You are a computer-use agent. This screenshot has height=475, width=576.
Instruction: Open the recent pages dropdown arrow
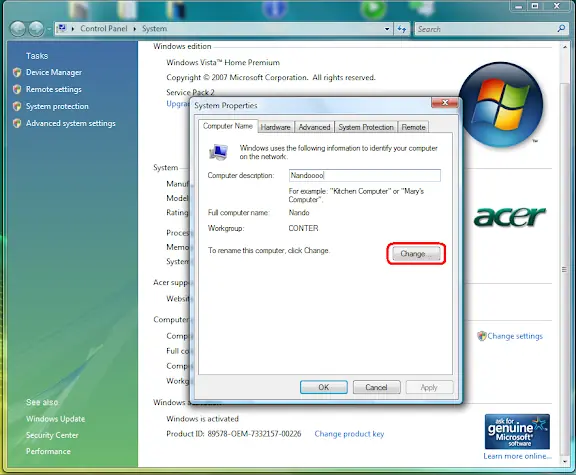point(49,29)
